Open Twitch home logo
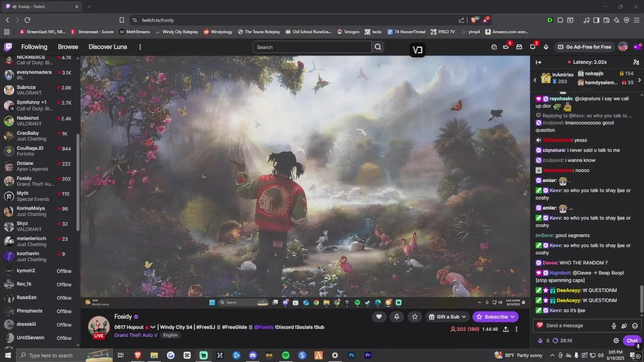Image resolution: width=644 pixels, height=362 pixels. click(8, 47)
